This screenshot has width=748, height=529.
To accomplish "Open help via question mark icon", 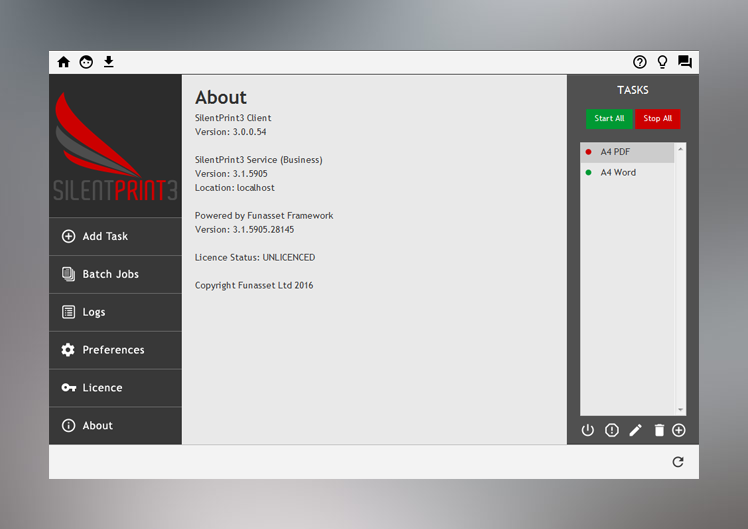I will (640, 62).
